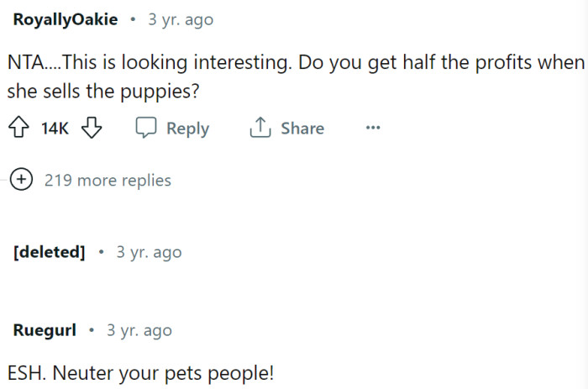Screen dimensions: 588x389
Task: Click the timestamp next to RoyallyOakie
Action: coord(181,19)
